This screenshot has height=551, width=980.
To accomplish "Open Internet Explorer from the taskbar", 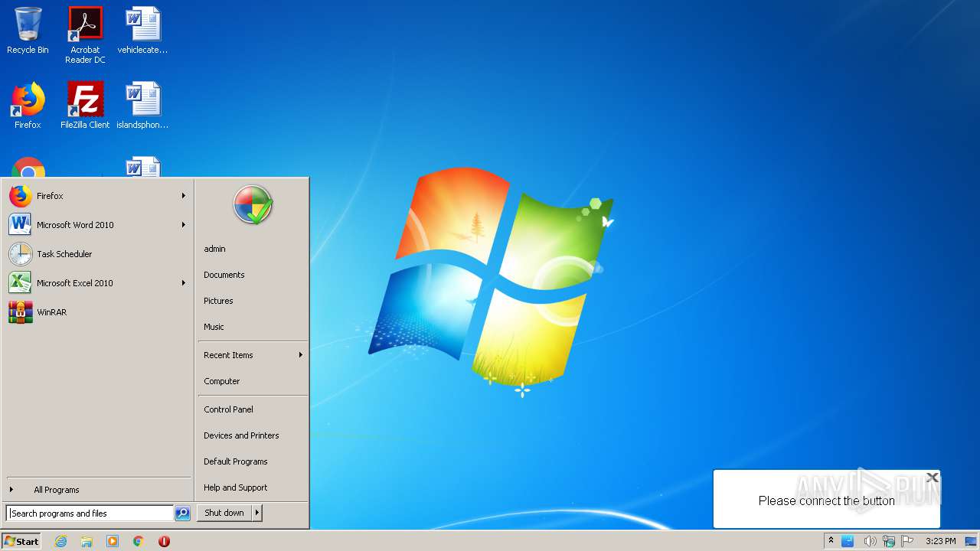I will (x=61, y=541).
